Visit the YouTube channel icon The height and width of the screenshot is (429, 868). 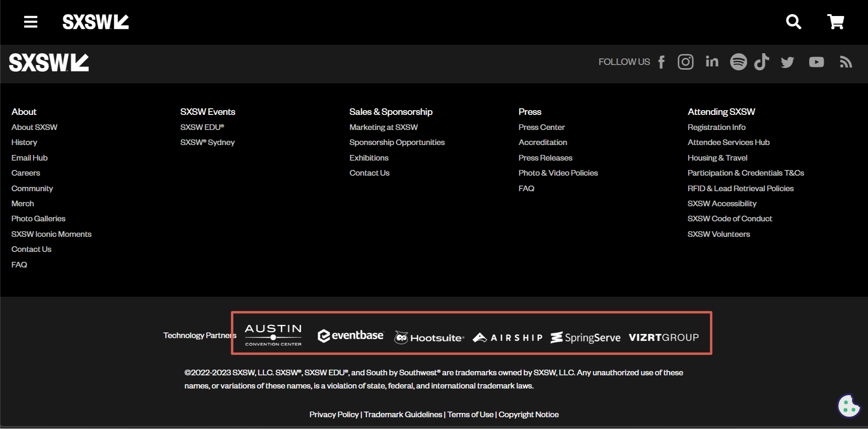(x=816, y=62)
